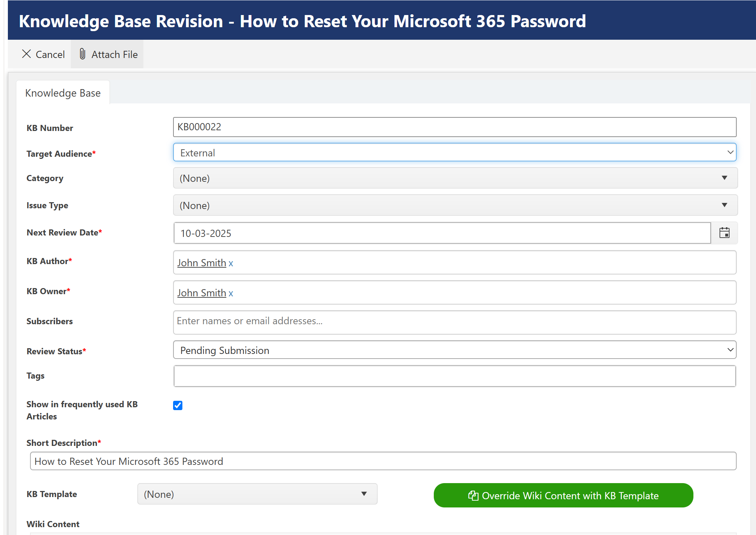Viewport: 756px width, 535px height.
Task: Open the Target Audience dropdown
Action: 454,152
